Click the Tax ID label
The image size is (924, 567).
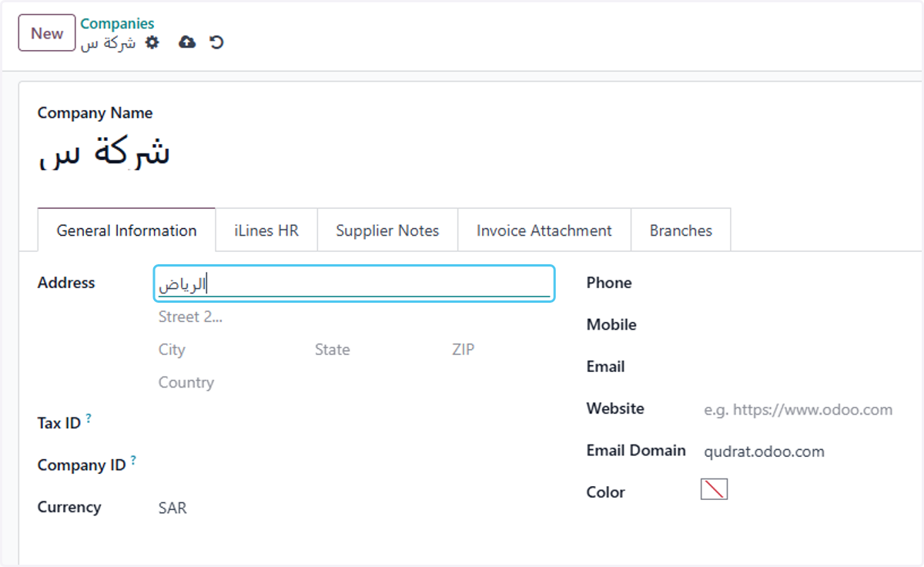pos(59,423)
